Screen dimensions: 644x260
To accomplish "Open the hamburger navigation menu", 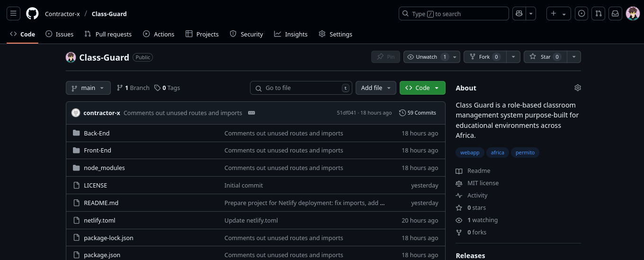I will coord(13,14).
